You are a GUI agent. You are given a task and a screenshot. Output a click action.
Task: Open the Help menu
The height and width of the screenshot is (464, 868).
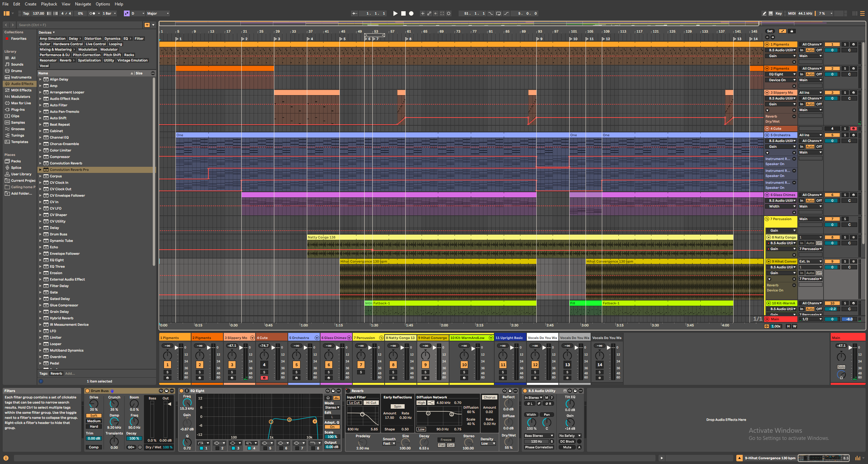tap(119, 4)
